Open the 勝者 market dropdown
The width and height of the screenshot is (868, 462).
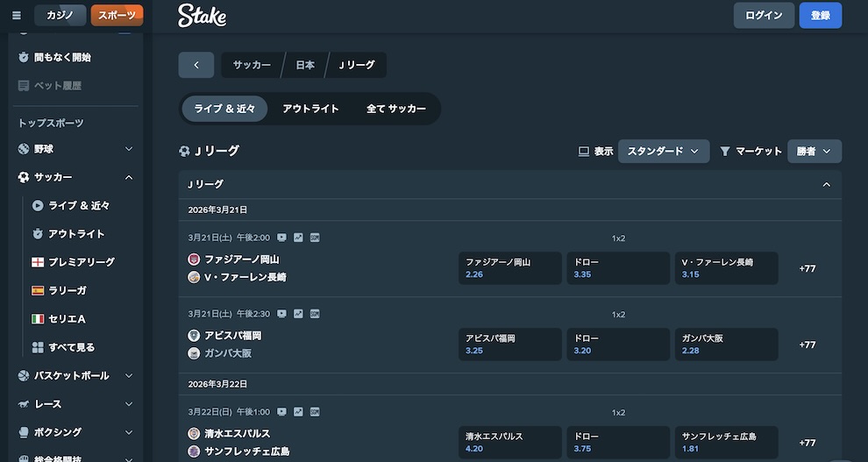pos(815,151)
